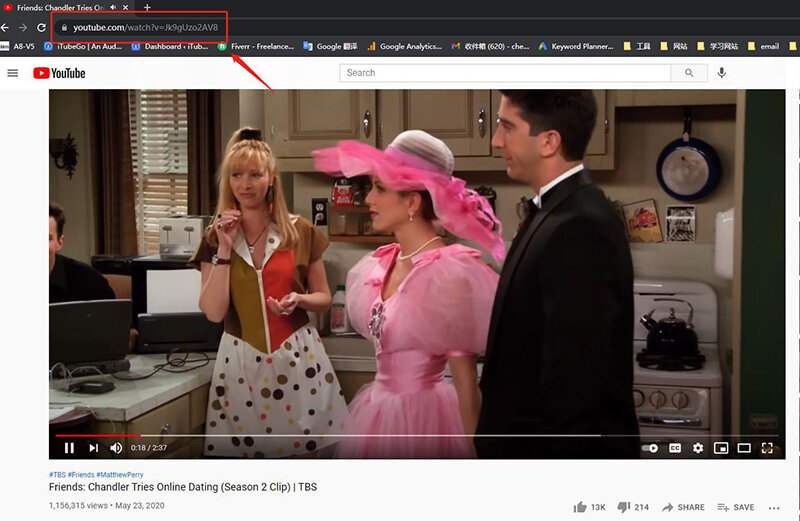
Task: Open the Google Analytics bookmark
Action: tap(405, 46)
